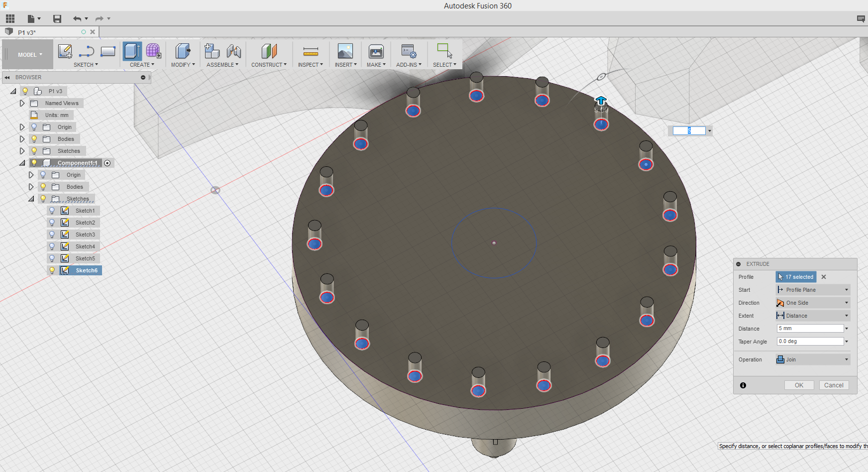868x472 pixels.
Task: Redo the last action
Action: (100, 19)
